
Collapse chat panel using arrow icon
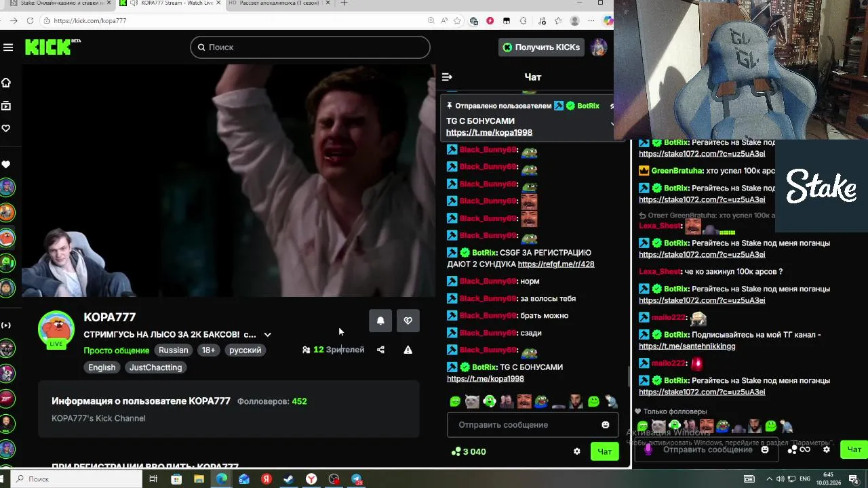(x=446, y=77)
